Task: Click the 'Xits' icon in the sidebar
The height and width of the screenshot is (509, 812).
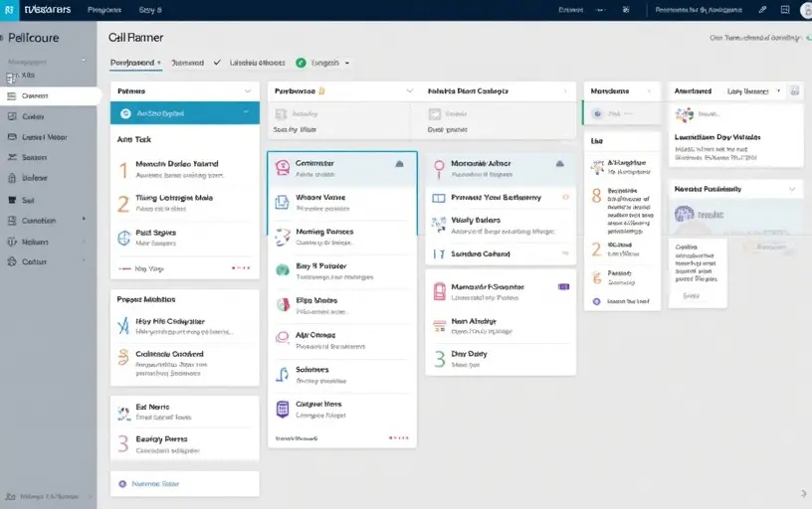Action: [11, 78]
